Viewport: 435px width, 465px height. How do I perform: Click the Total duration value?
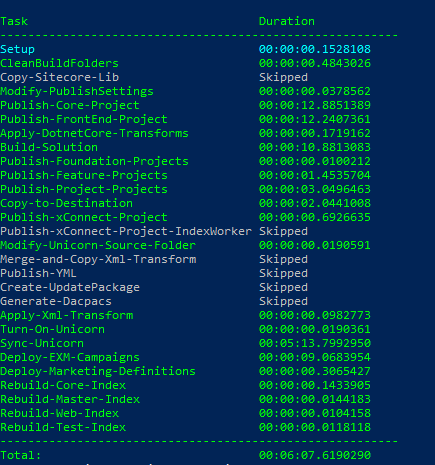315,455
